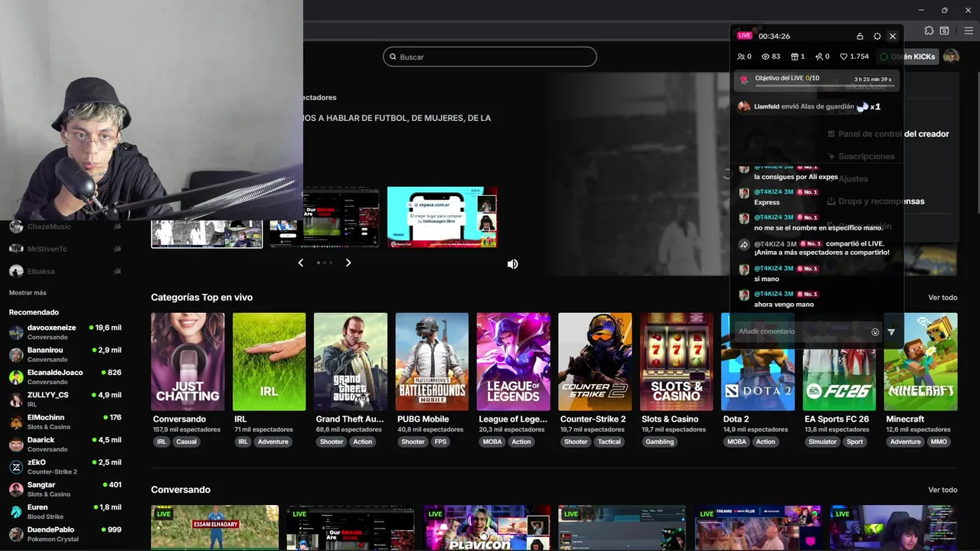Select the Sport tag under EA Sports FC 26
Screen dimensions: 980x551
(x=854, y=442)
